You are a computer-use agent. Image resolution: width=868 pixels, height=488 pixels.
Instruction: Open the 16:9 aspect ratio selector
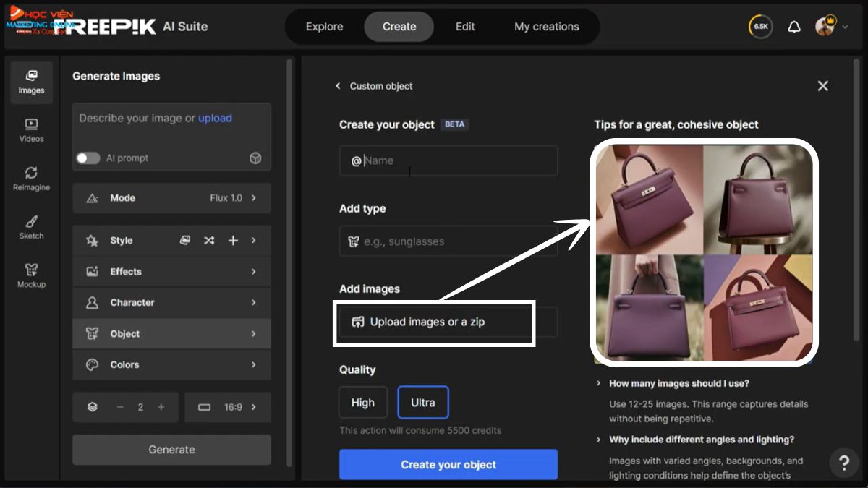point(228,407)
